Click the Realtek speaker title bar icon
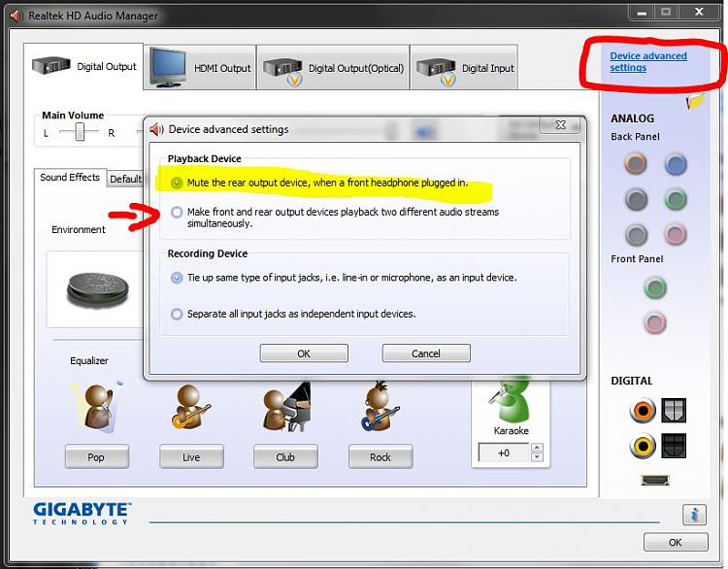728x569 pixels. click(x=17, y=16)
